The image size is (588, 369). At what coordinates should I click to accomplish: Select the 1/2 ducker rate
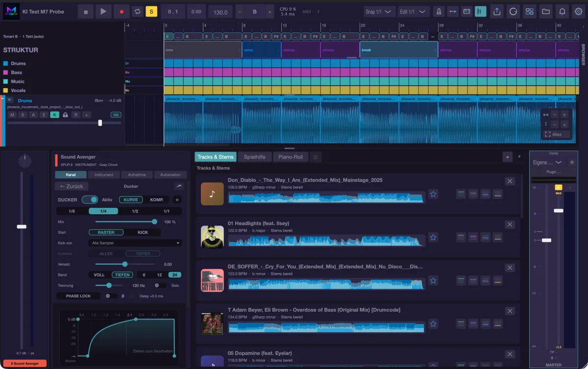135,211
